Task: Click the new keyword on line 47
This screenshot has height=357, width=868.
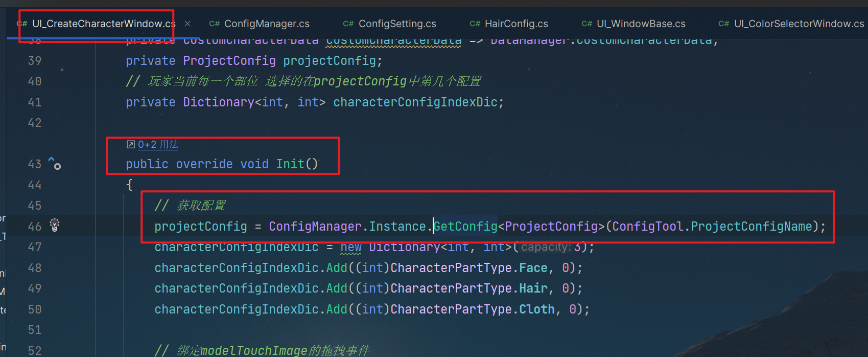Action: 351,247
